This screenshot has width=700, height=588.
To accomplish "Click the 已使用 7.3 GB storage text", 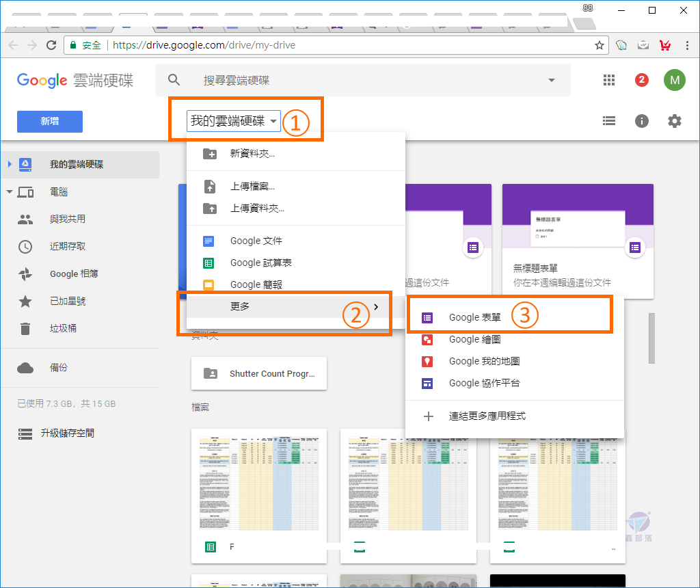I will point(66,404).
